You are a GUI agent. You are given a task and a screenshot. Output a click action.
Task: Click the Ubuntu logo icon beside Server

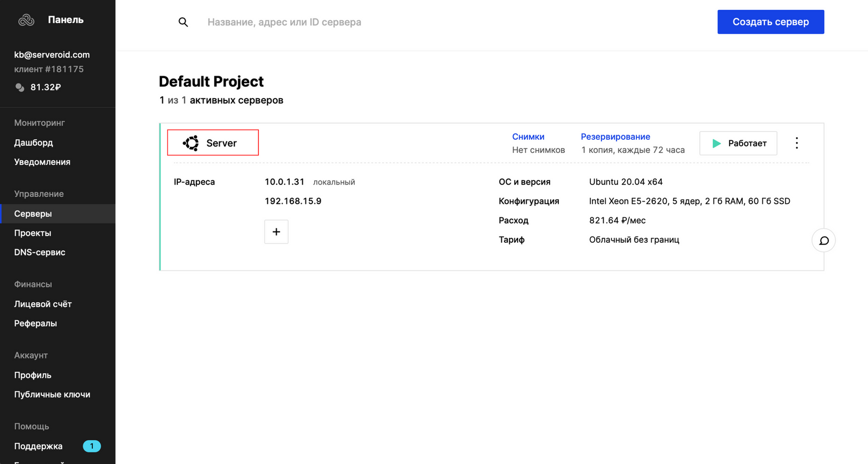[191, 143]
